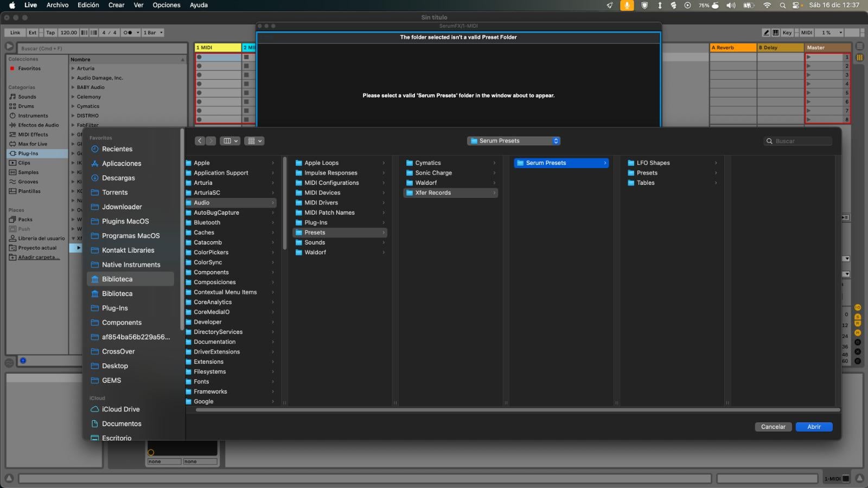Open Opciones menu
The height and width of the screenshot is (488, 868).
coord(166,5)
